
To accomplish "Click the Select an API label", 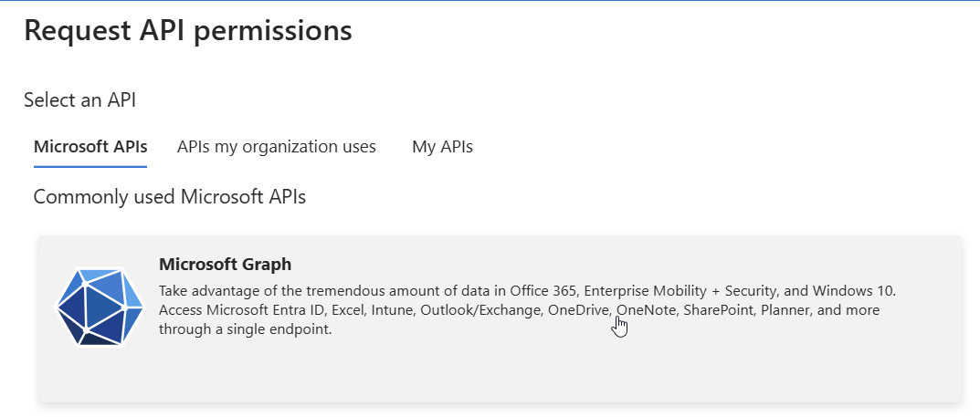I will (80, 99).
